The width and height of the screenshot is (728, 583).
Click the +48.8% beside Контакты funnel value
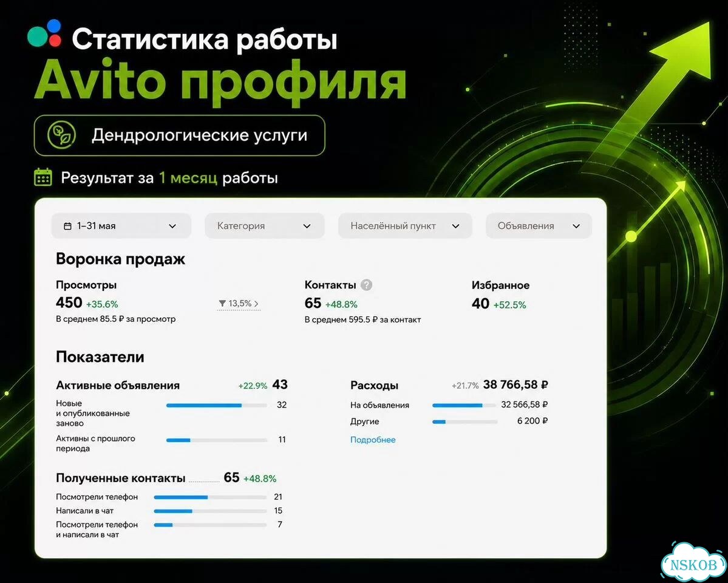(x=341, y=305)
